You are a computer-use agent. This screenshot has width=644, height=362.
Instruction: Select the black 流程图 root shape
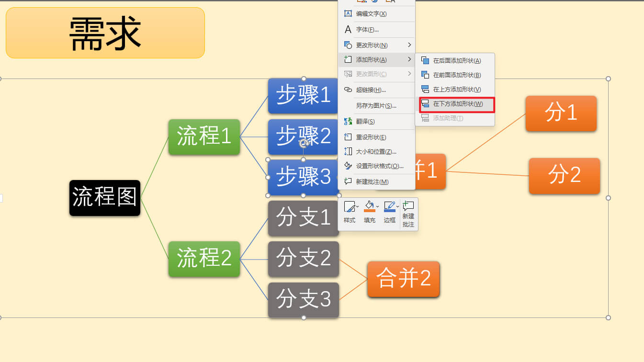click(105, 198)
